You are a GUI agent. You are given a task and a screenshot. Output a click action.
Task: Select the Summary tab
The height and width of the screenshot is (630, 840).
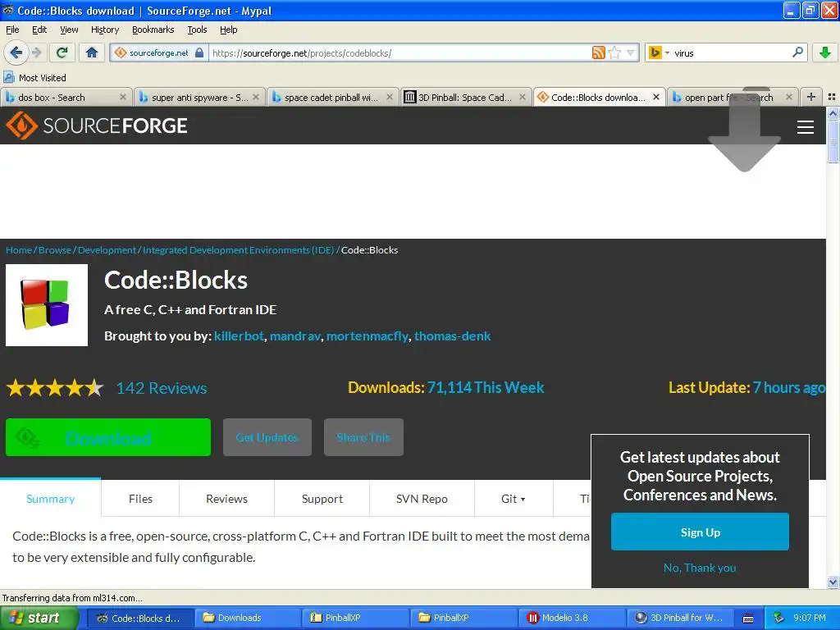pyautogui.click(x=50, y=499)
